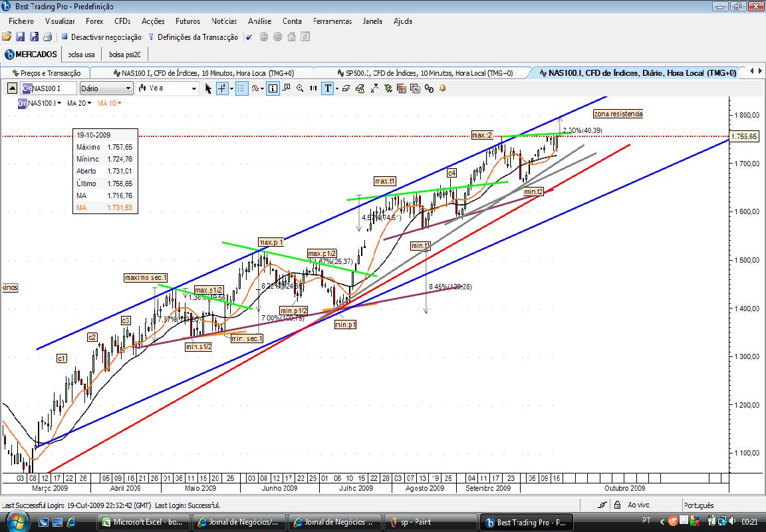The height and width of the screenshot is (532, 766).
Task: Switch to the bolsa usa workspace tab
Action: pyautogui.click(x=82, y=55)
